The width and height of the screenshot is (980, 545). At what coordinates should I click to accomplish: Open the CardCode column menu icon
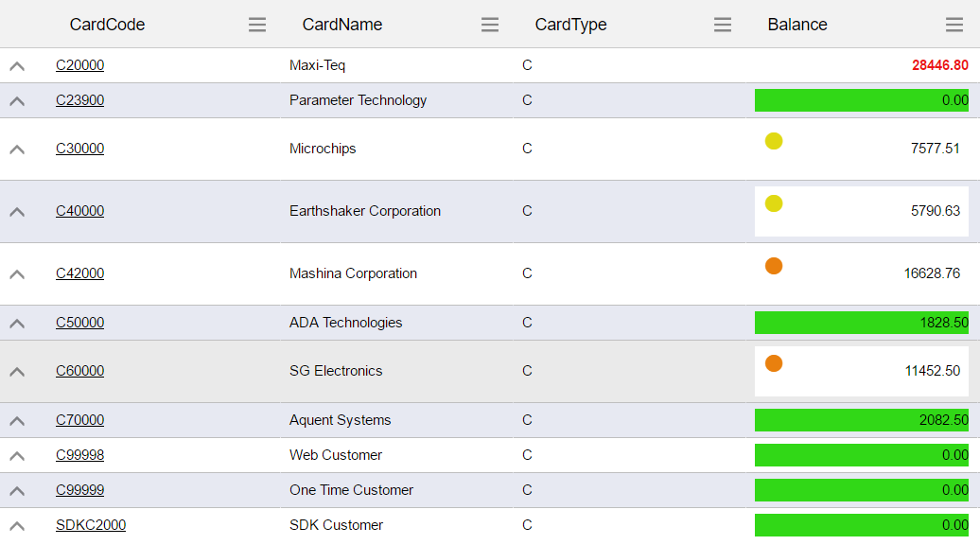257,25
